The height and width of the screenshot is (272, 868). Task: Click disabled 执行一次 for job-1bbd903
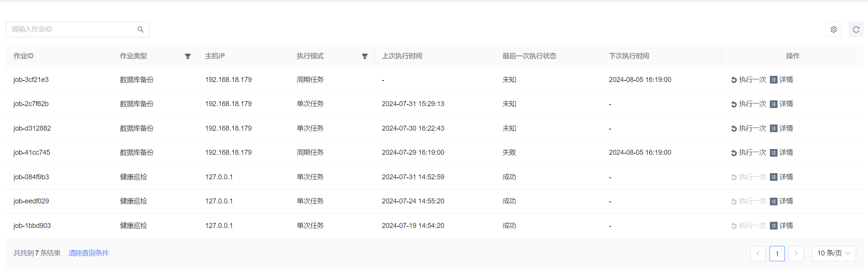click(x=748, y=226)
